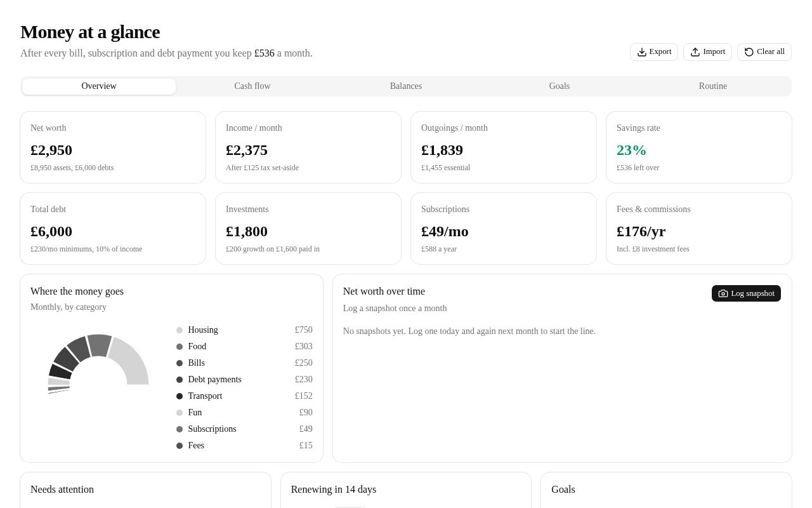This screenshot has height=508, width=812.
Task: Click the green 23% savings rate
Action: (631, 150)
